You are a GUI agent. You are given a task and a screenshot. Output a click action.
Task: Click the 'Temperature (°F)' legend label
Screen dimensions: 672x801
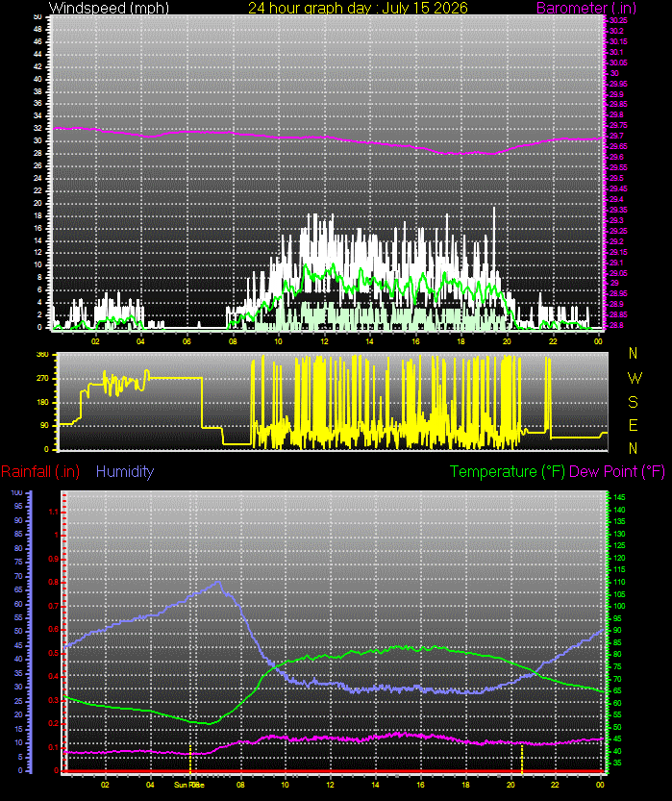click(508, 471)
